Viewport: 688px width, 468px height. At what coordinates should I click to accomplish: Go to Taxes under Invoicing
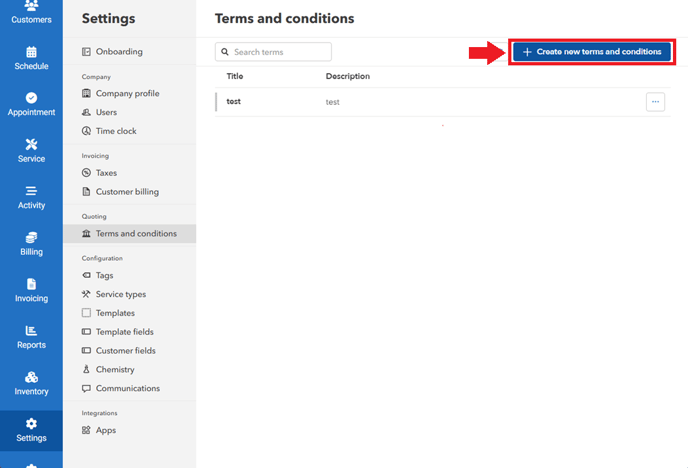(x=106, y=173)
